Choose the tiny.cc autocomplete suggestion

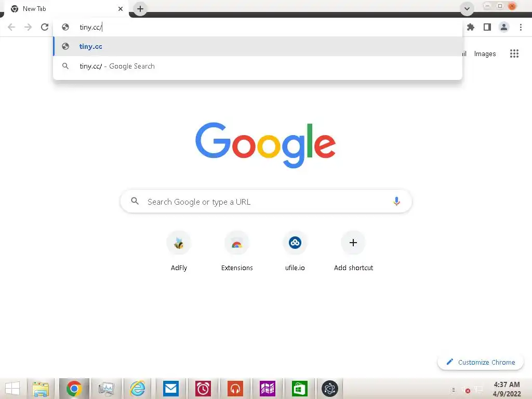[258, 46]
